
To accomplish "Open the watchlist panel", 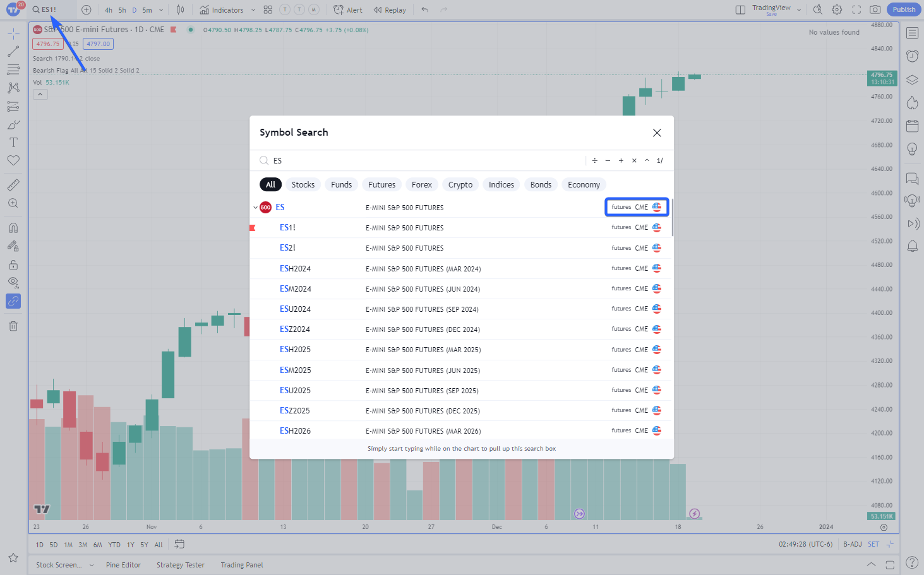I will pyautogui.click(x=912, y=33).
